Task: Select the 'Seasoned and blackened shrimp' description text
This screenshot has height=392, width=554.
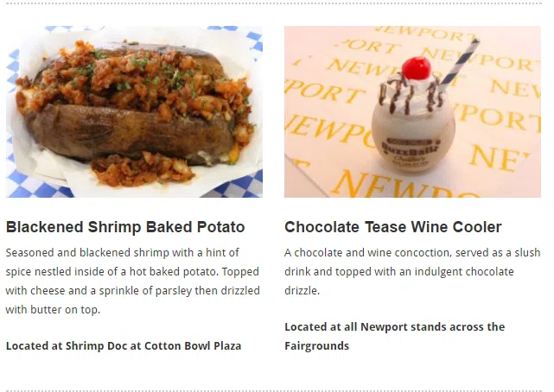Action: pos(133,281)
